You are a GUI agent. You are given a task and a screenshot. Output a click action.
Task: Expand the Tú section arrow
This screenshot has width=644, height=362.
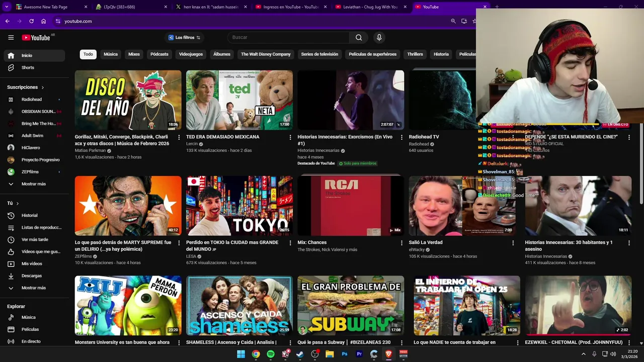(18, 203)
